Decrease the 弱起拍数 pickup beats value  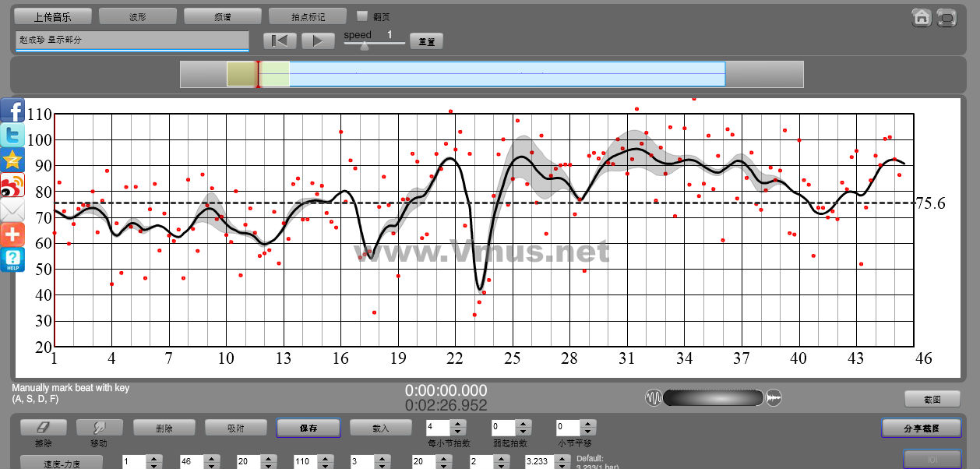point(522,432)
